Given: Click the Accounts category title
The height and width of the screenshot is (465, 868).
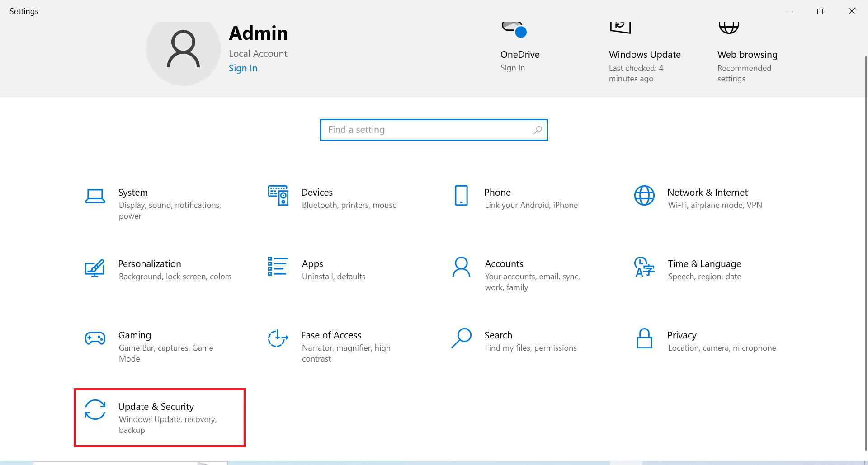Looking at the screenshot, I should 504,264.
